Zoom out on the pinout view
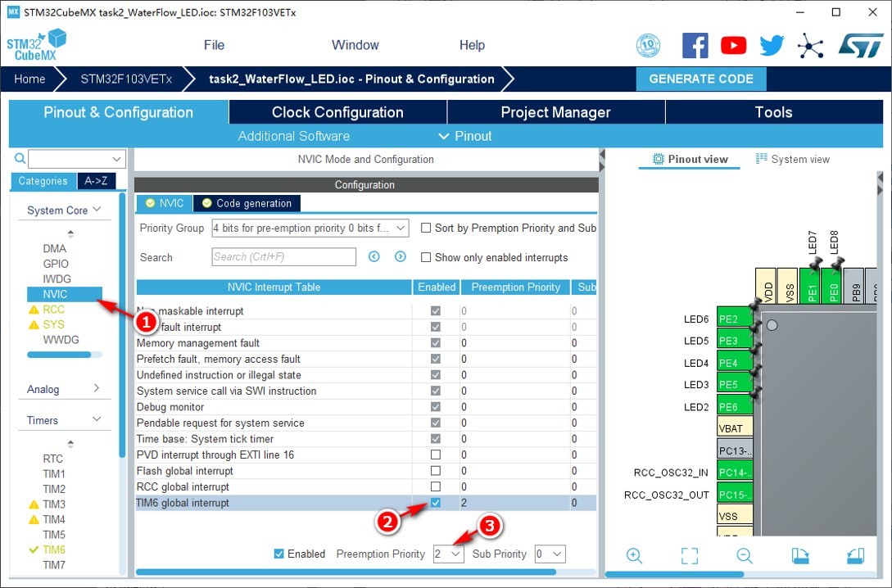This screenshot has height=588, width=892. click(x=744, y=555)
